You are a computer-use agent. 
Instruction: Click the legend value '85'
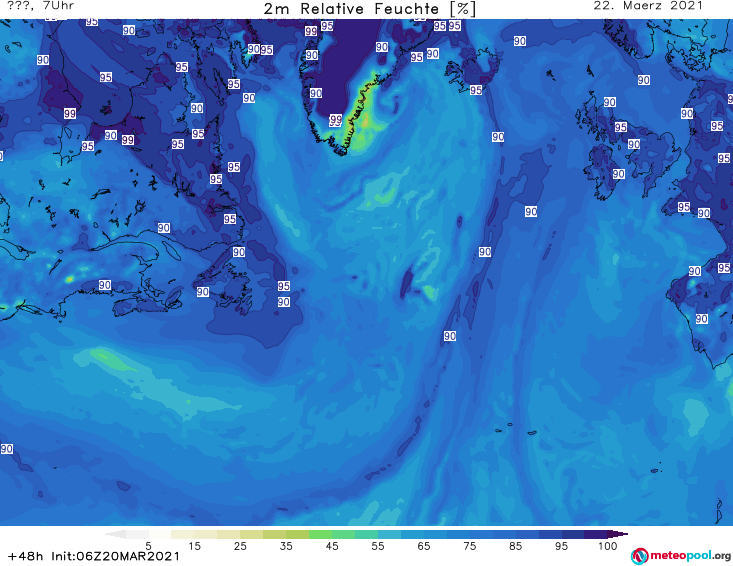[x=515, y=546]
